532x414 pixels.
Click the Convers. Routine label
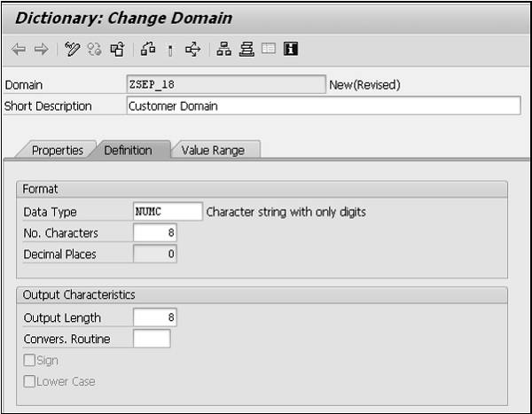click(66, 339)
